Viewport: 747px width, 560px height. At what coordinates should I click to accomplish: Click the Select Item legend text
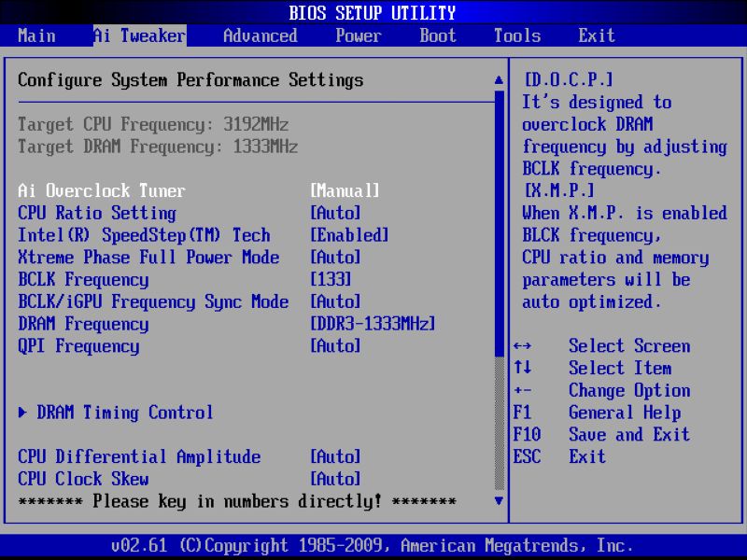tap(620, 368)
